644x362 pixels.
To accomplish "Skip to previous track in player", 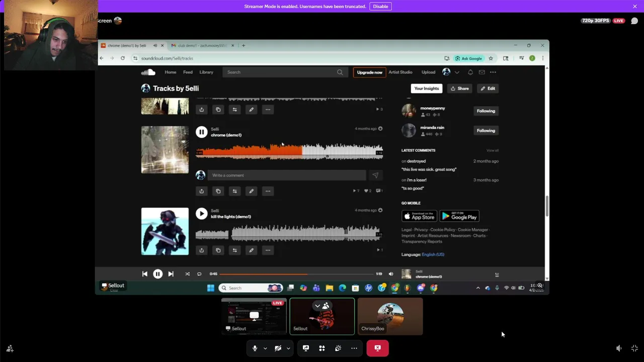I will click(145, 274).
